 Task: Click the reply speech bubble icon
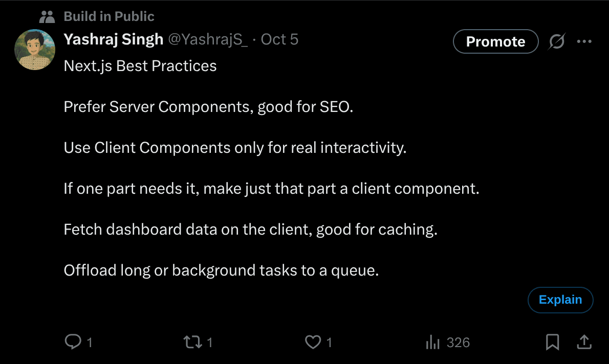(x=73, y=342)
